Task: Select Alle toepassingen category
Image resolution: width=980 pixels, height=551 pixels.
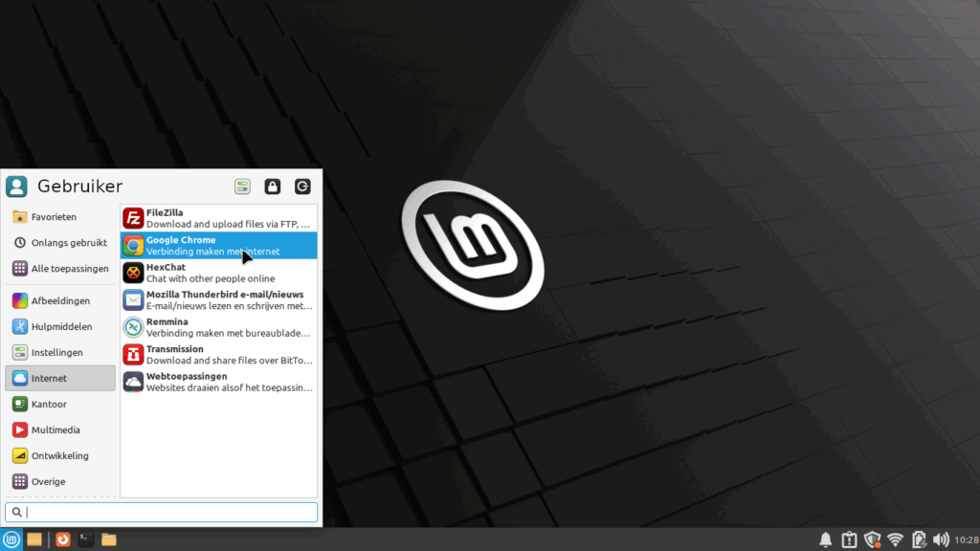Action: (60, 269)
